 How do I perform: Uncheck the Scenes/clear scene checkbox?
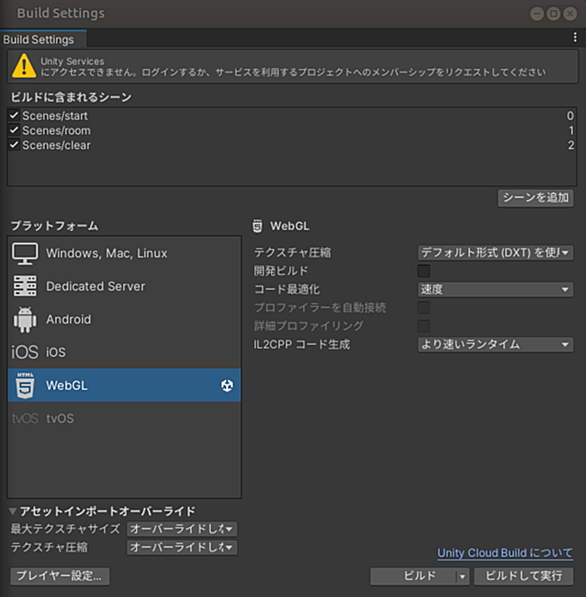(14, 145)
